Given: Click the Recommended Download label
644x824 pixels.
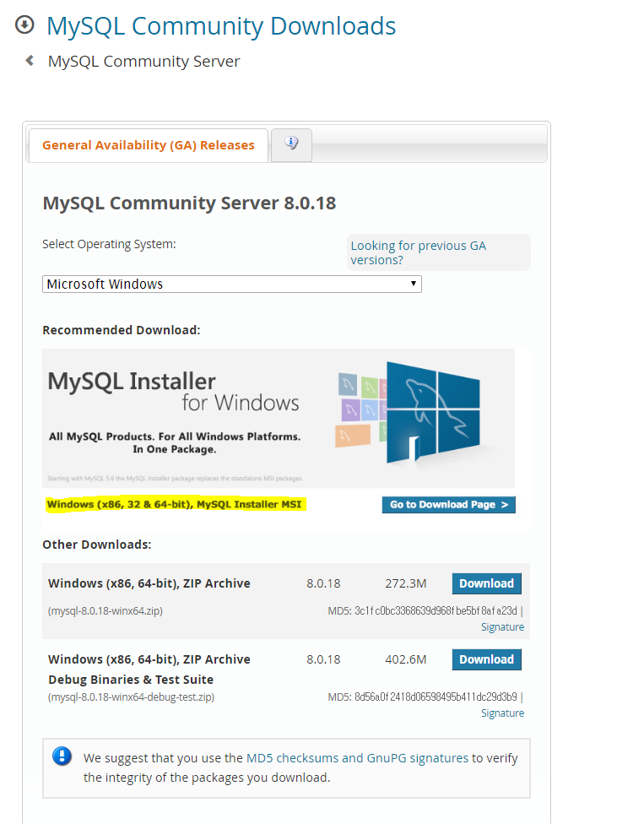Looking at the screenshot, I should click(x=122, y=330).
